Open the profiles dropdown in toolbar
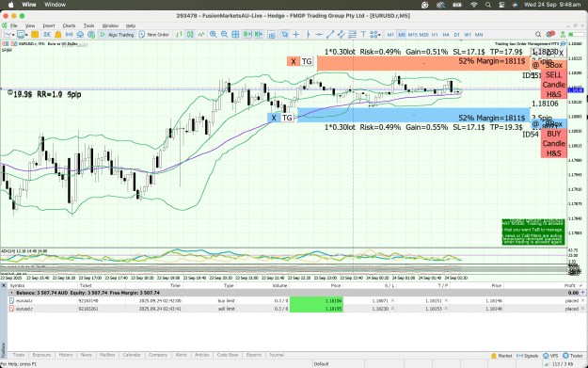The width and height of the screenshot is (588, 368). (x=23, y=35)
